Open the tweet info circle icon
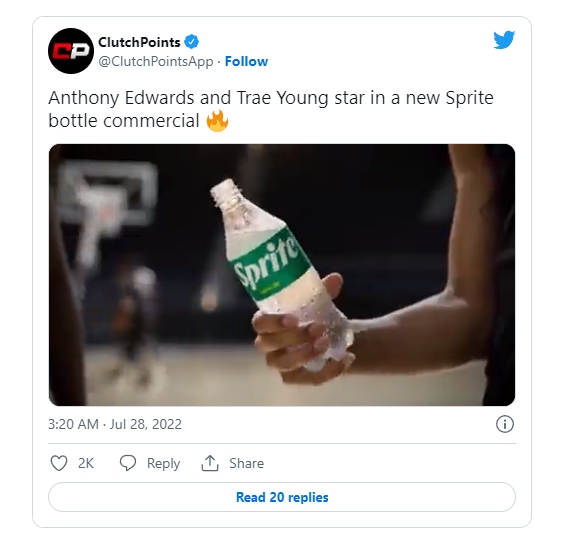Viewport: 566px width, 537px height. point(505,424)
